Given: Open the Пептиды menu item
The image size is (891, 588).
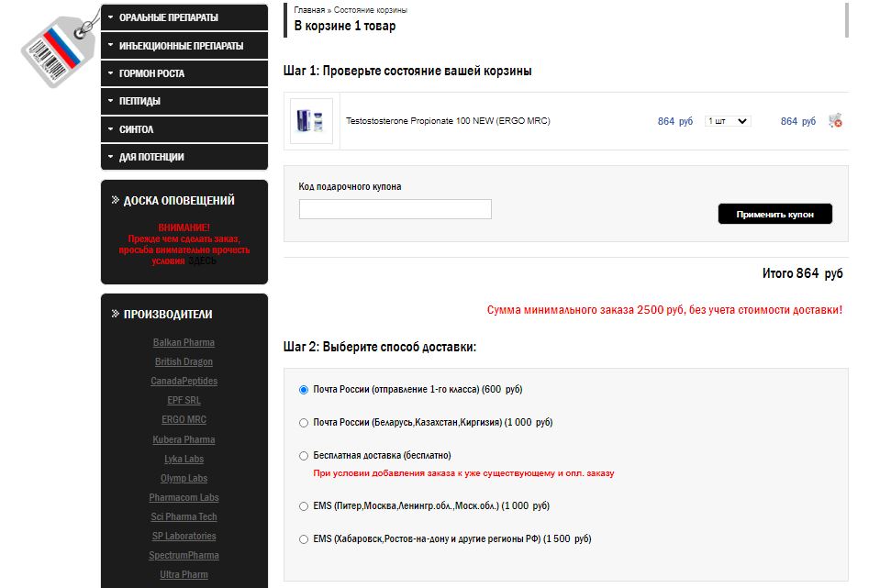Looking at the screenshot, I should pyautogui.click(x=184, y=101).
